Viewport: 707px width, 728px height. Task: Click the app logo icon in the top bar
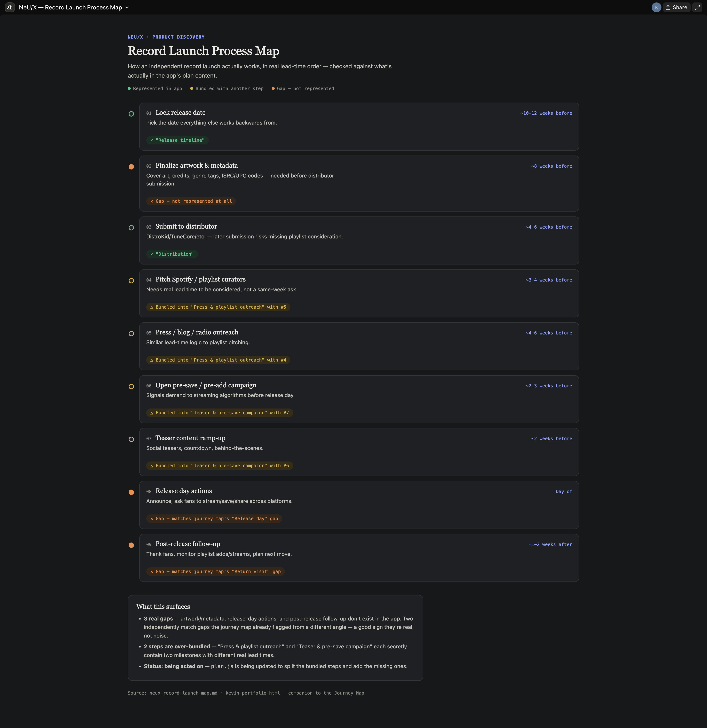click(10, 7)
